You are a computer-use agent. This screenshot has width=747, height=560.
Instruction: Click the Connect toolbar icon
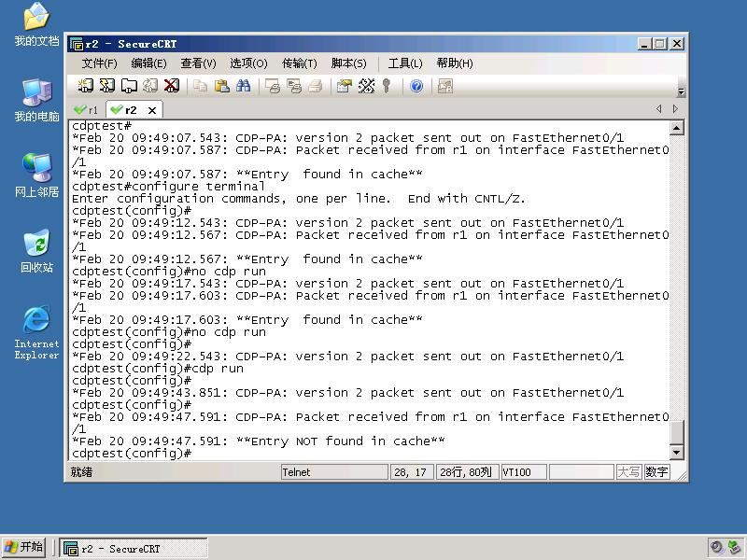pyautogui.click(x=85, y=86)
